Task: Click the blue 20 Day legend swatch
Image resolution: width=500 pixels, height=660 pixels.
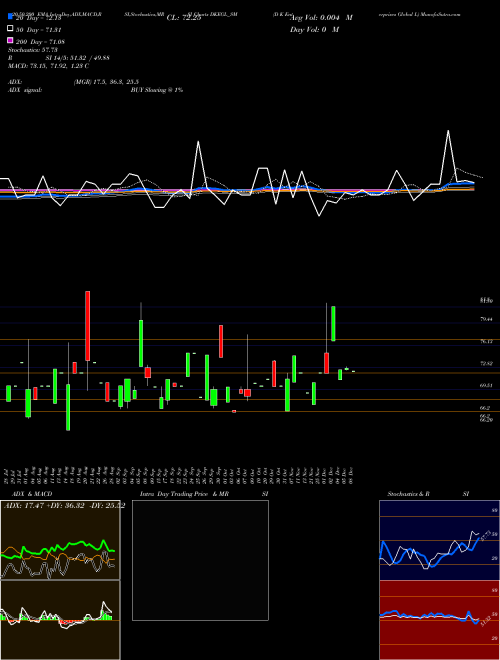Action: click(x=11, y=17)
